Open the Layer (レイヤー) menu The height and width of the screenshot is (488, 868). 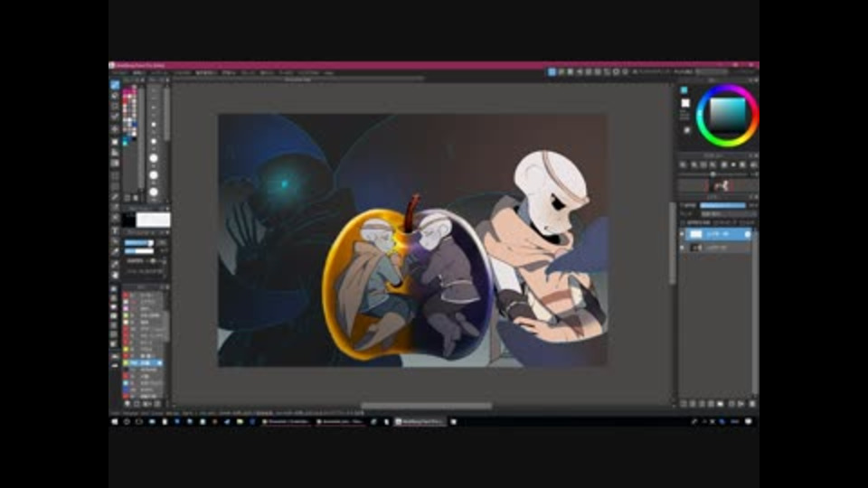point(159,72)
